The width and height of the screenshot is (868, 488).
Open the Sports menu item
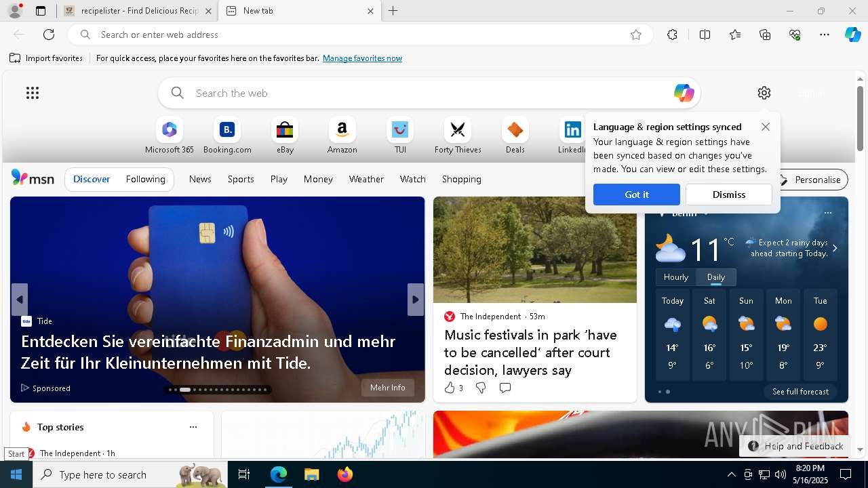tap(241, 179)
